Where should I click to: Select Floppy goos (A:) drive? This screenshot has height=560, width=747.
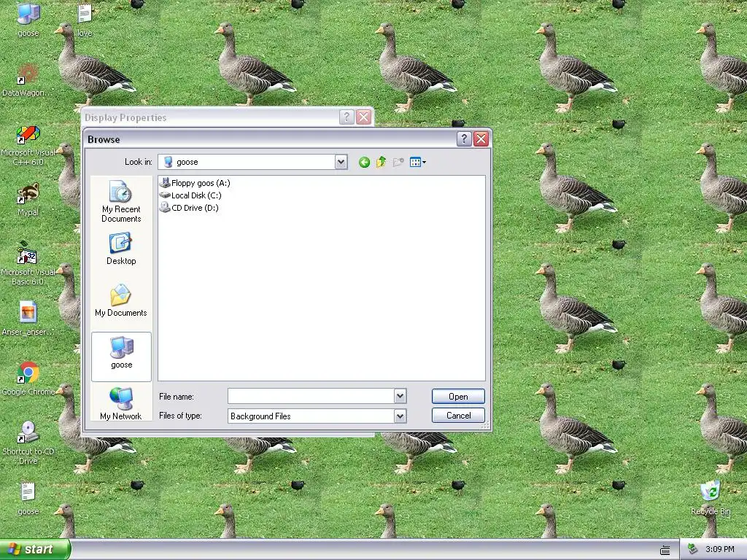point(196,183)
